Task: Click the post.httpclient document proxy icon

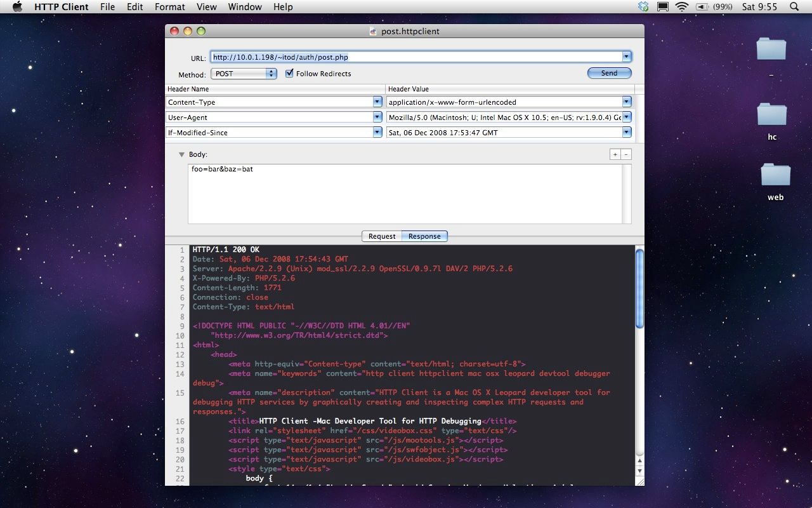Action: point(372,30)
